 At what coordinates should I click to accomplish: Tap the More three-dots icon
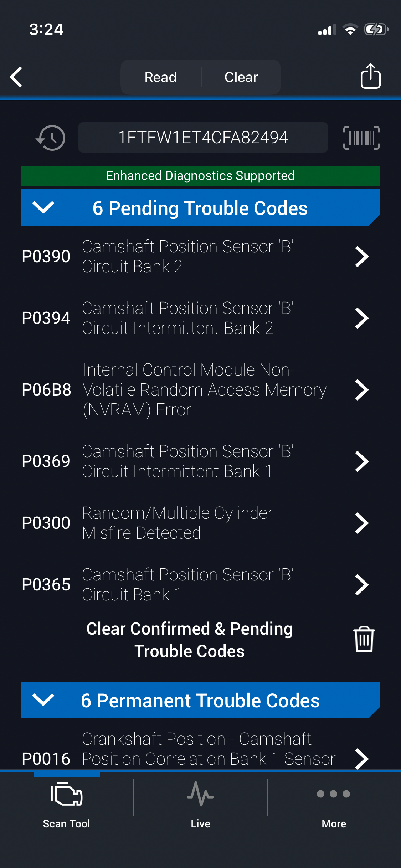334,795
